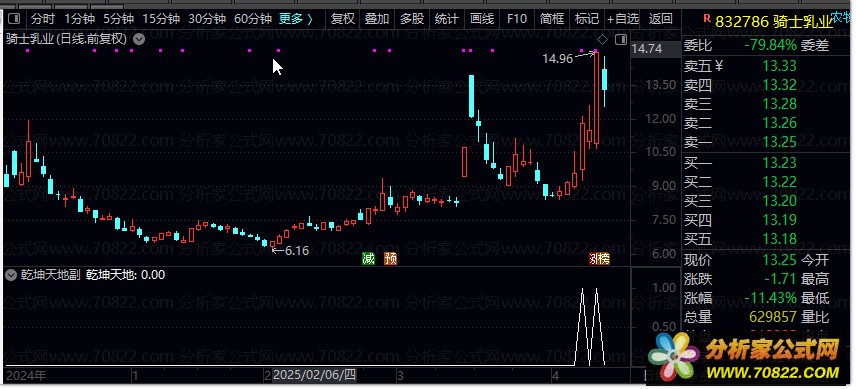Expand the 骑士乳业 chart title dropdown arrow

point(140,39)
